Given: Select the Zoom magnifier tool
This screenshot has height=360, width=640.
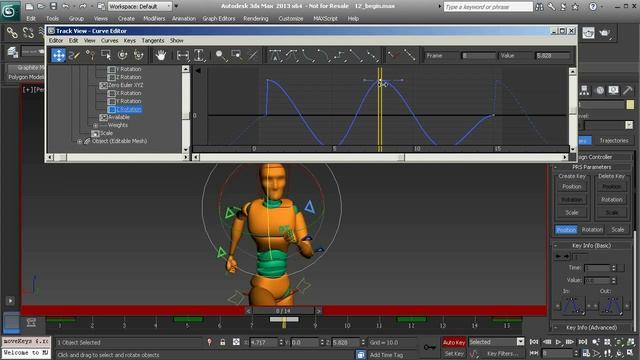Looking at the screenshot, I should pos(221,55).
